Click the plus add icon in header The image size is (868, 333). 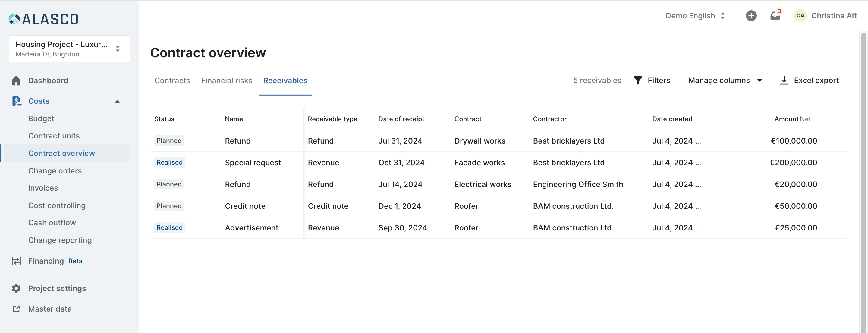coord(751,15)
